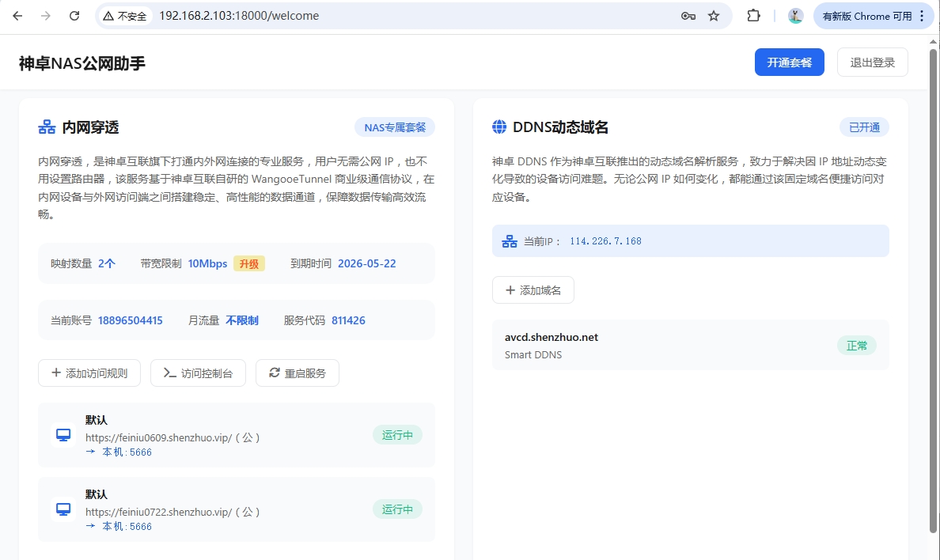Click the password key icon in address bar

688,16
